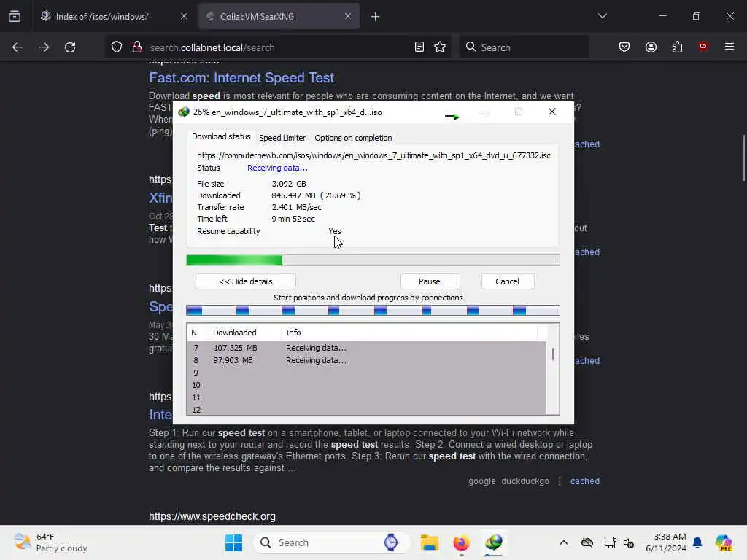Open Firefox application menu hamburger
Image resolution: width=747 pixels, height=560 pixels.
coord(729,47)
